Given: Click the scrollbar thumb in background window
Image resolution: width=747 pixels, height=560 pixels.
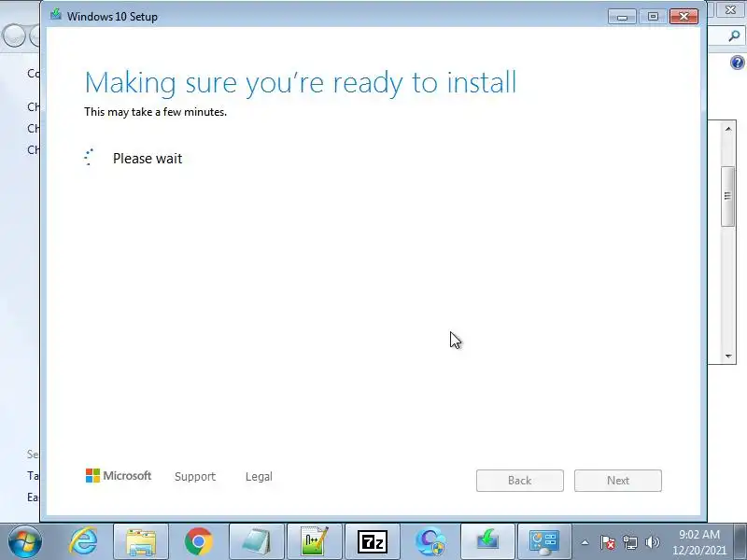Looking at the screenshot, I should [727, 196].
